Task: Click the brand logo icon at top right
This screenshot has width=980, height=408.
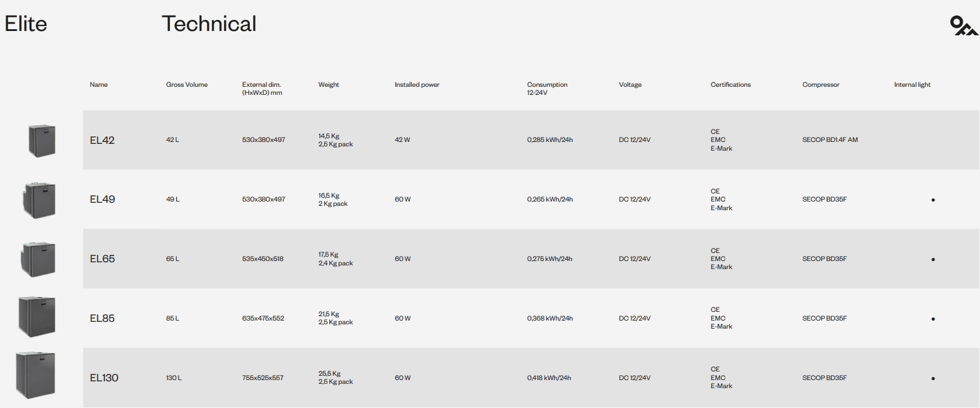Action: pos(963,26)
